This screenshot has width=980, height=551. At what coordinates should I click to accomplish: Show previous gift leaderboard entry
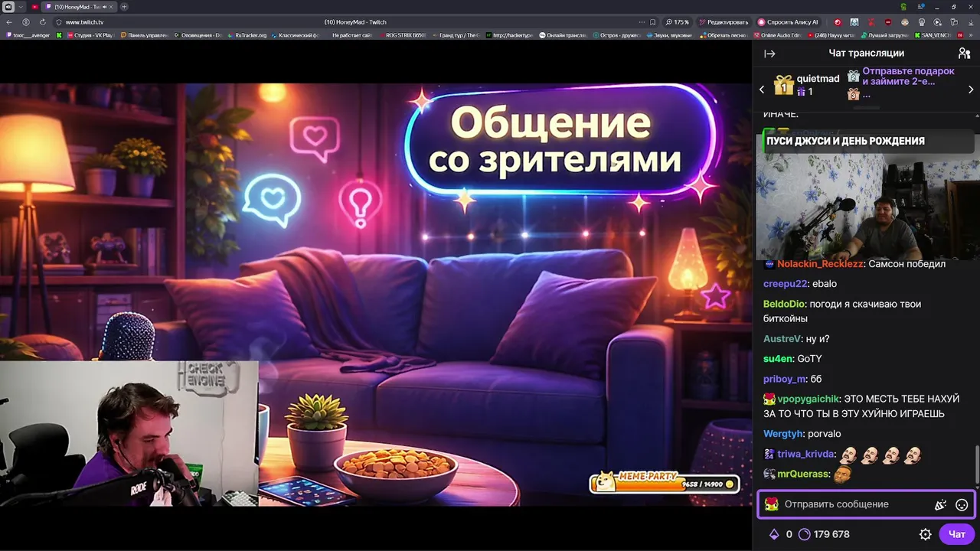(x=762, y=90)
